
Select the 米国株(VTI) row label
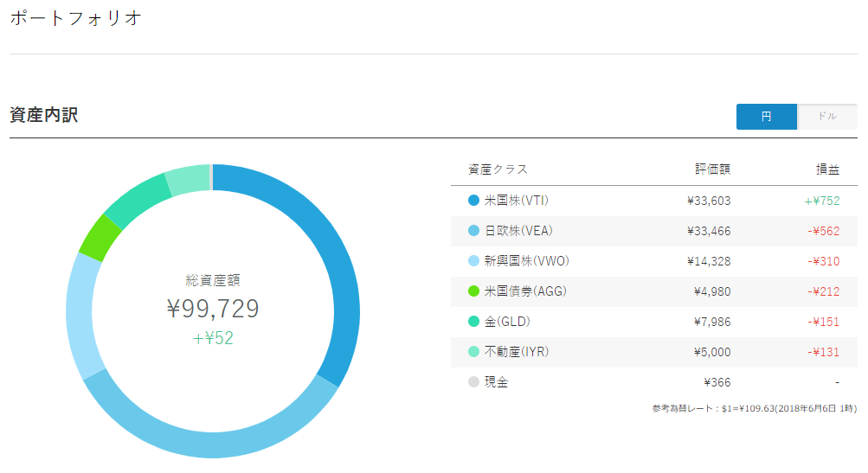pyautogui.click(x=517, y=201)
